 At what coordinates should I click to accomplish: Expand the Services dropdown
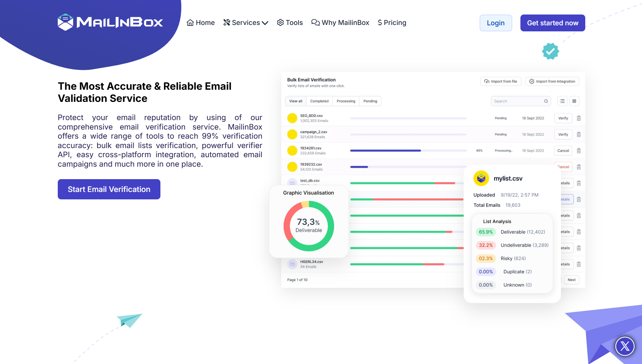tap(246, 23)
